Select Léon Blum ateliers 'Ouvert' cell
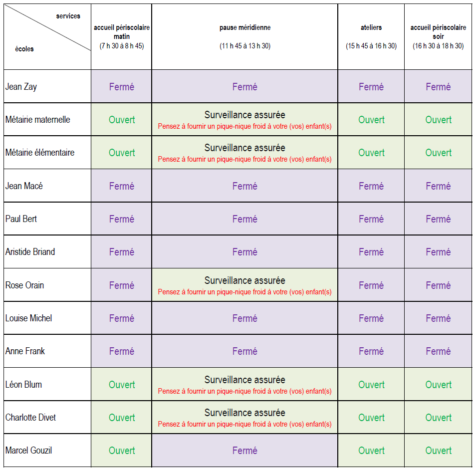476x472 pixels. coord(371,384)
